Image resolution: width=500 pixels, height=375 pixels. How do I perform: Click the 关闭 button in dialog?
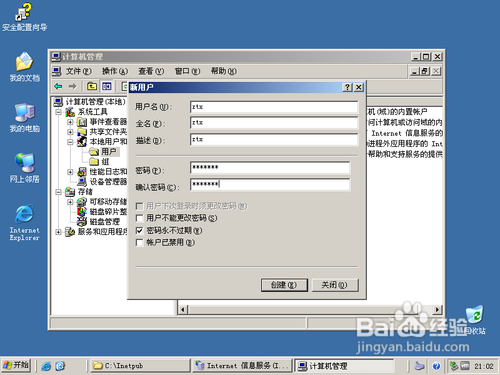point(335,285)
